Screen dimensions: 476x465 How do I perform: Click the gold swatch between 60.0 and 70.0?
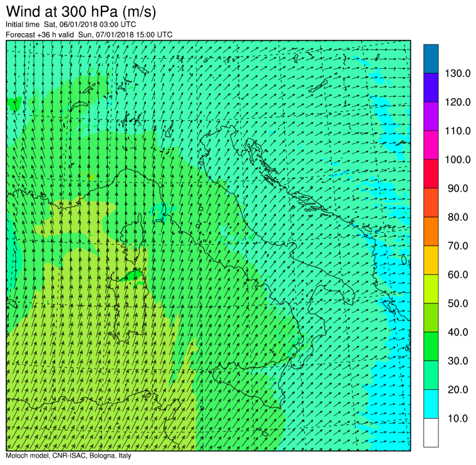coord(431,260)
